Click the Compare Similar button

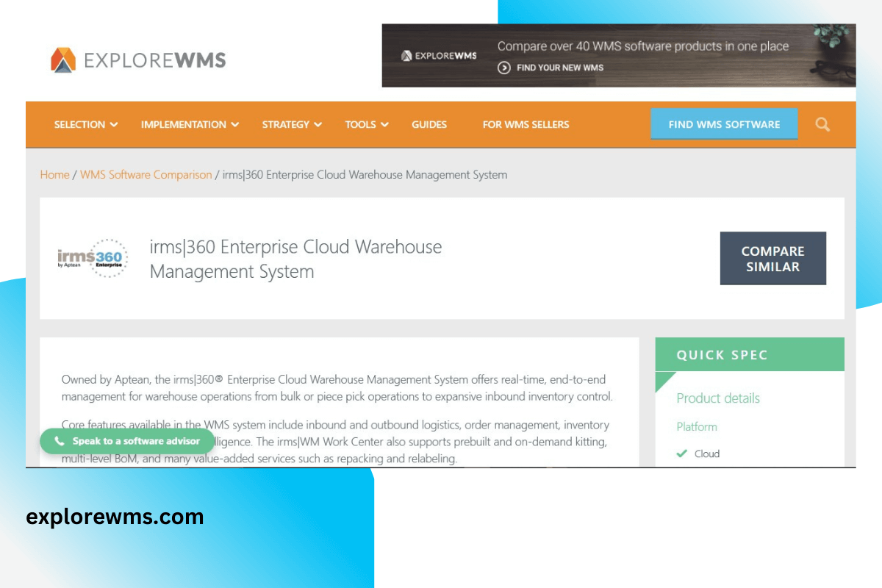tap(773, 259)
